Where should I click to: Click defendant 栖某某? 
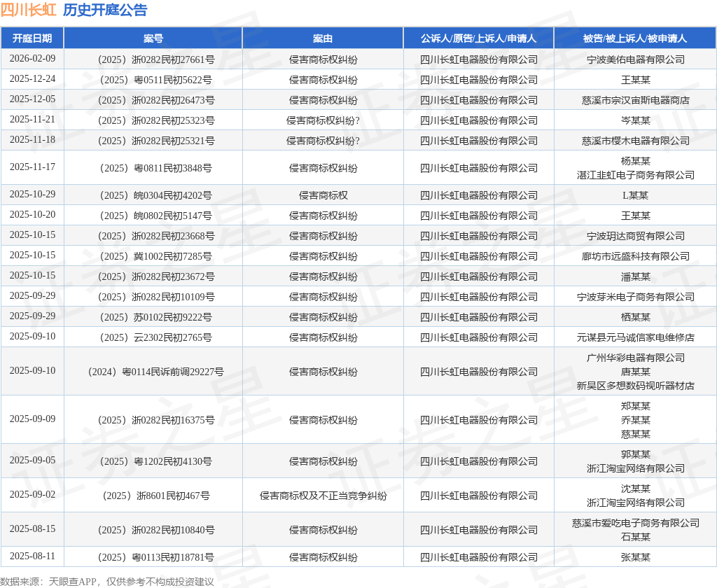[x=636, y=317]
